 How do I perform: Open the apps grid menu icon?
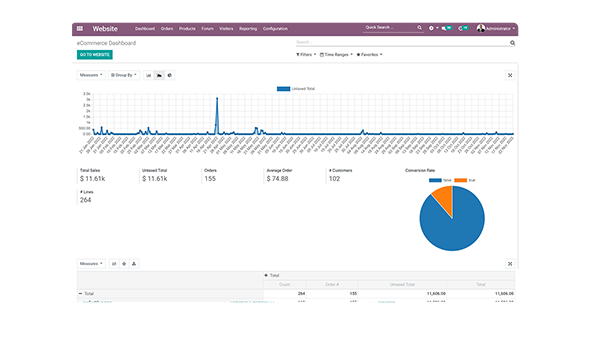(80, 29)
